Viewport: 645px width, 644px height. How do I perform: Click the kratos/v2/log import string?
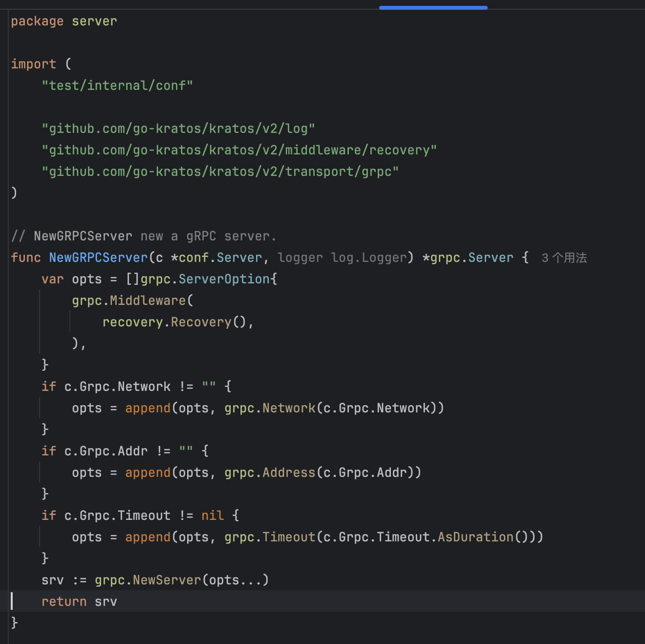pyautogui.click(x=178, y=129)
